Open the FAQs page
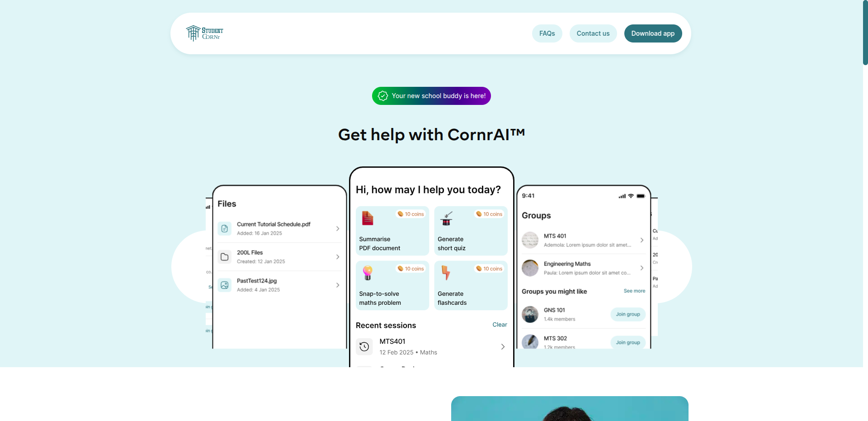This screenshot has width=868, height=421. [547, 33]
